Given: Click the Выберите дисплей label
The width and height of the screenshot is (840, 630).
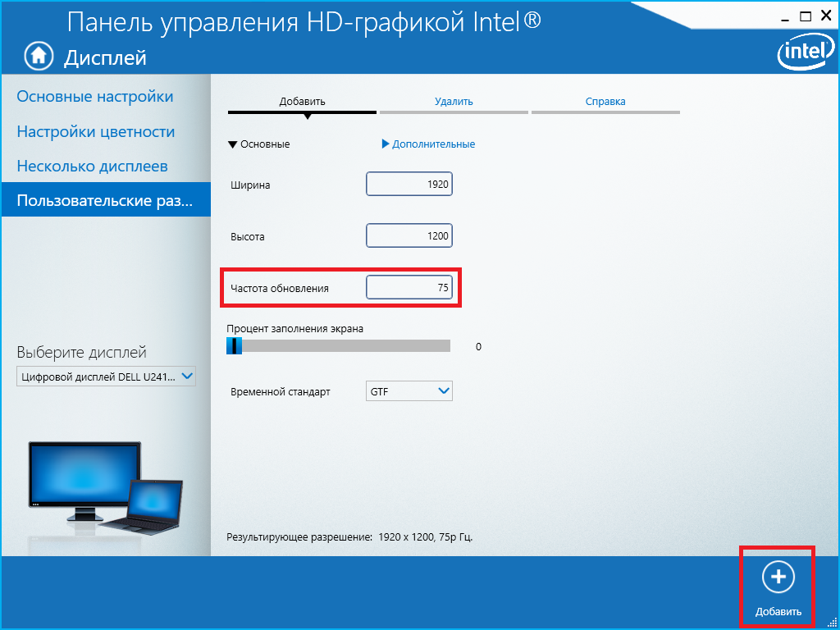Looking at the screenshot, I should pos(81,353).
